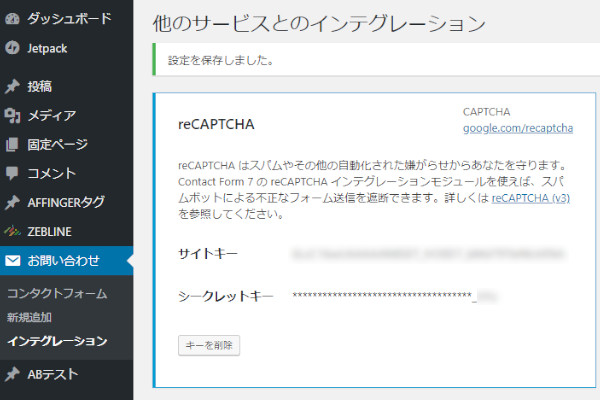Click the envelope icon beside お問い合わせ
Screen dimensions: 600x400
[x=13, y=261]
